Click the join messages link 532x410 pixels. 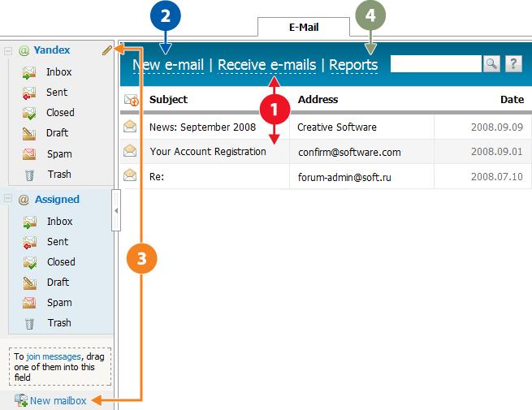pos(53,356)
